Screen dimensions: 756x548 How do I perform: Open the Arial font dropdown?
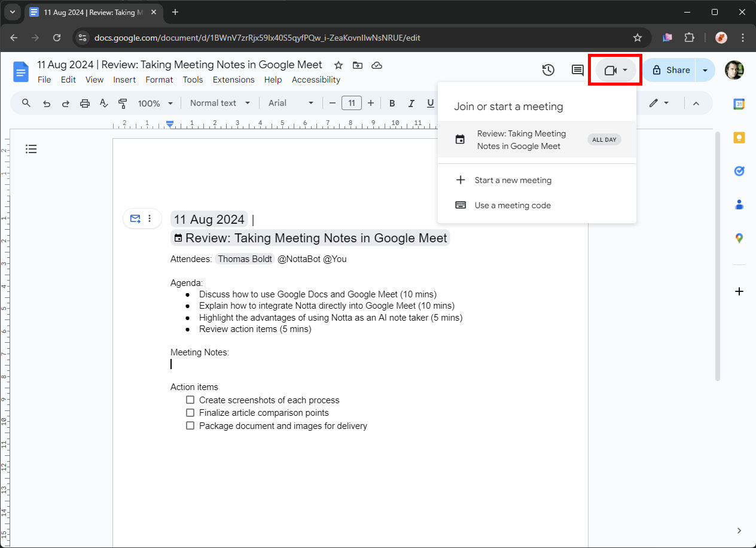291,103
